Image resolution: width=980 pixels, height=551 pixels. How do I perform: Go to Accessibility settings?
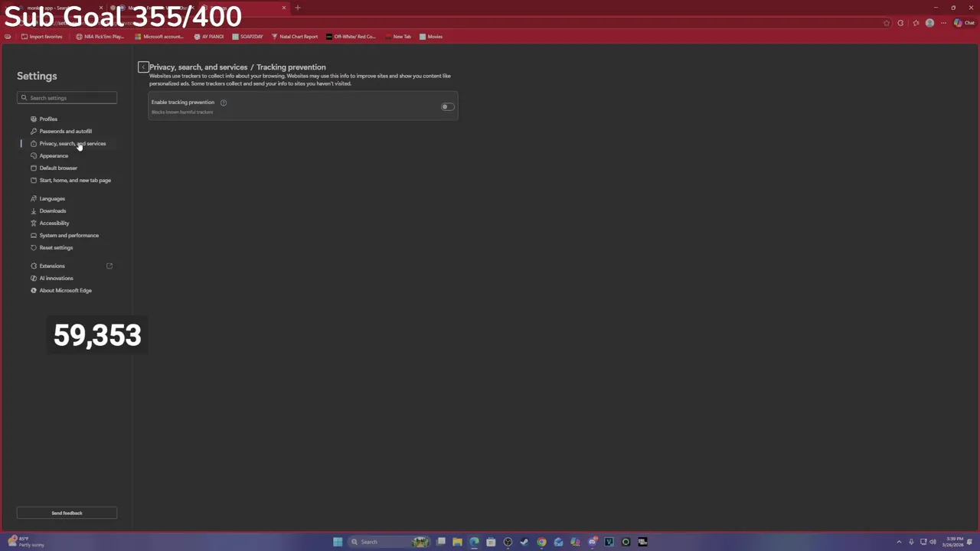54,223
